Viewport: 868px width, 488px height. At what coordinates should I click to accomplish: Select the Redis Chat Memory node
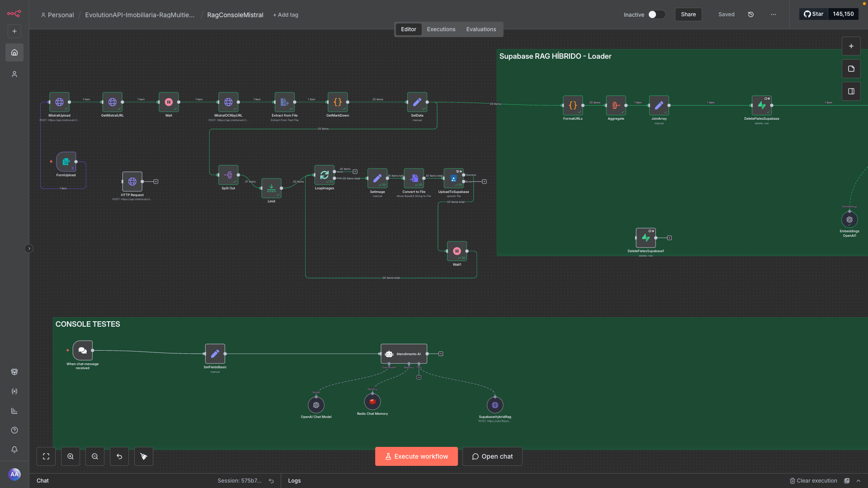(373, 402)
